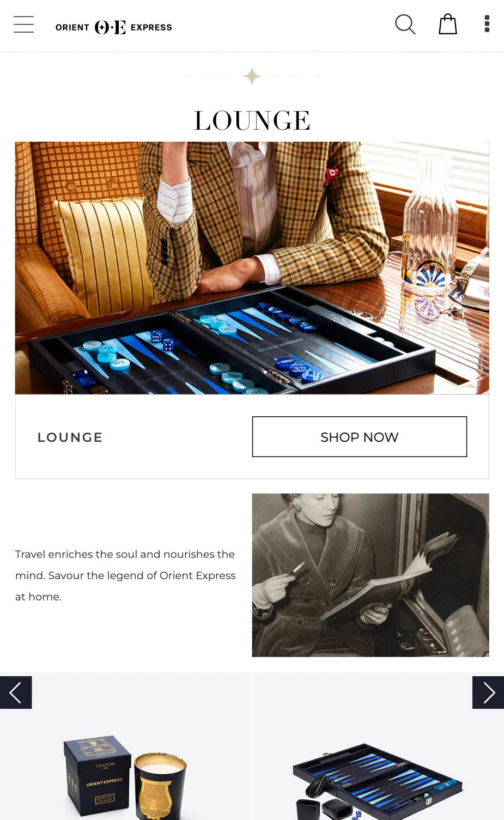Open the backgammon lounge banner image
The image size is (504, 820).
click(x=252, y=268)
